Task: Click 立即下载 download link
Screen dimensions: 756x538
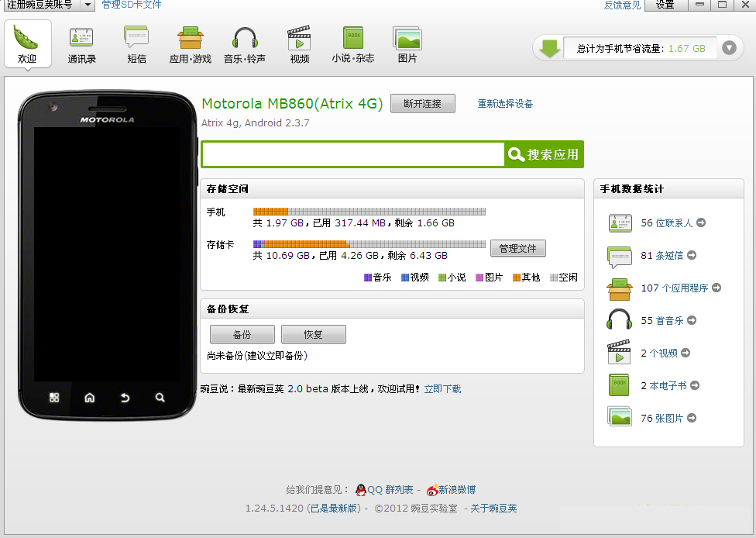Action: [x=442, y=389]
